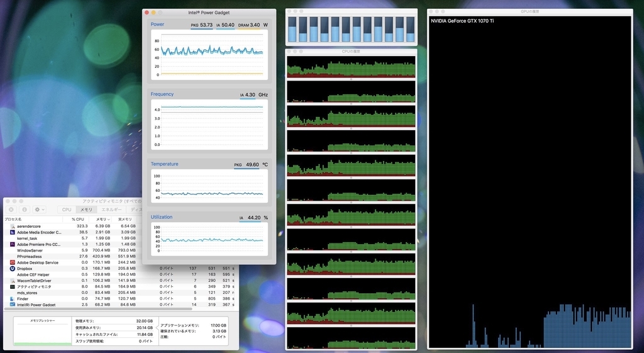
Task: Switch to the CPU tab in Activity Monitor
Action: click(67, 210)
